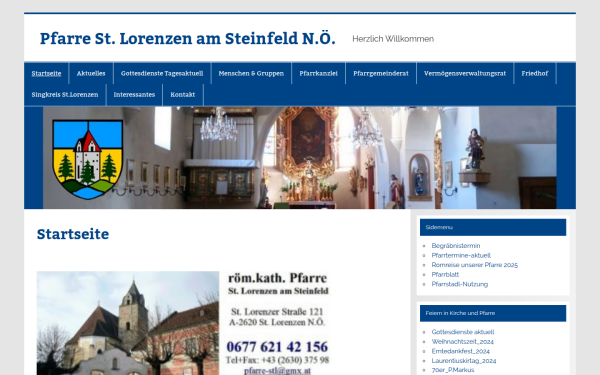Open Pfarrgemeinderat menu item
600x375 pixels.
[381, 73]
